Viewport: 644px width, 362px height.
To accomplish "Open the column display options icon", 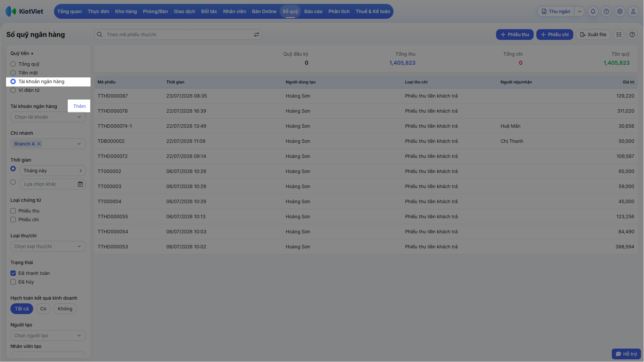I will coord(619,35).
